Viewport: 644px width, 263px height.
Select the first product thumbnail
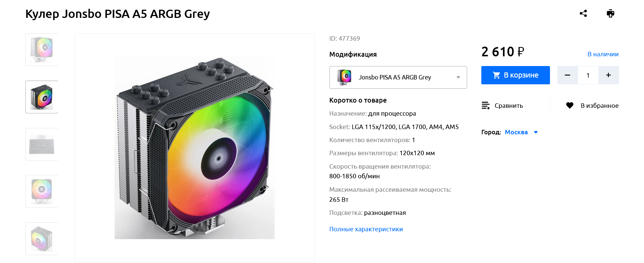tap(42, 50)
